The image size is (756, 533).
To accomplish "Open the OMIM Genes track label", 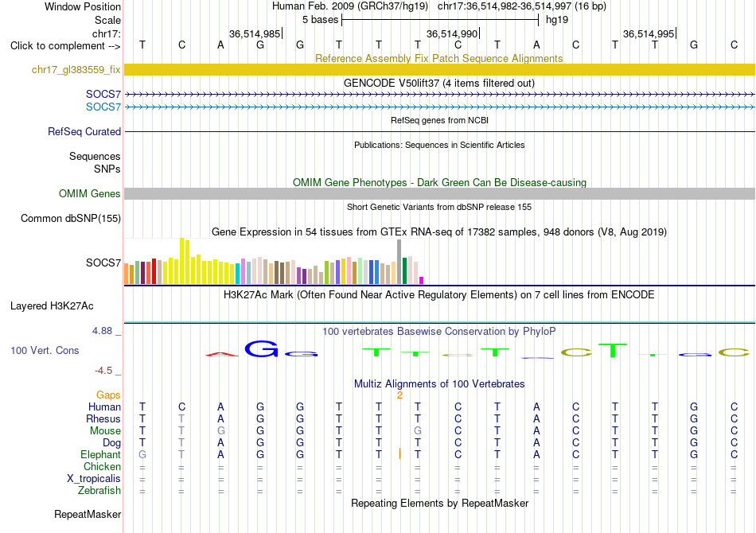I will [x=89, y=194].
